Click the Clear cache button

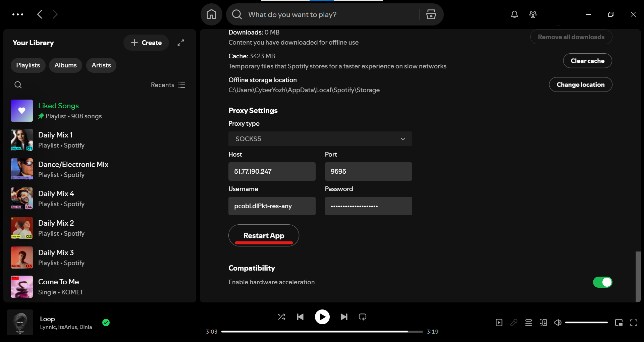click(587, 61)
